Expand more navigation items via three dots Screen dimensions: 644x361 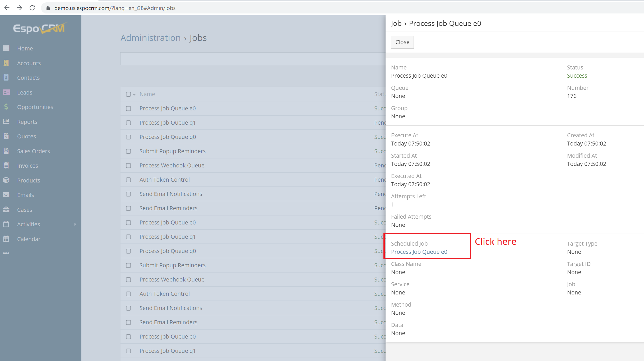6,253
